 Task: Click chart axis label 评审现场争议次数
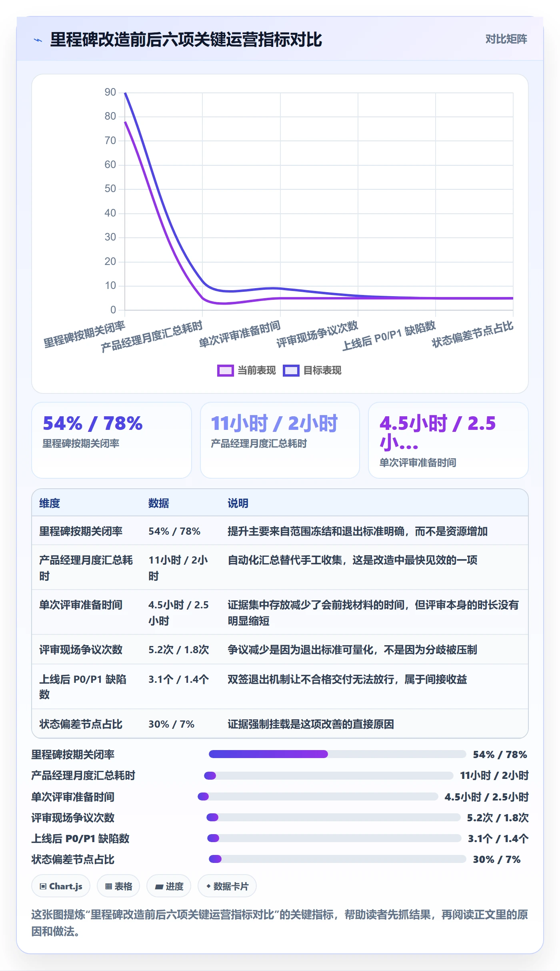coord(317,335)
